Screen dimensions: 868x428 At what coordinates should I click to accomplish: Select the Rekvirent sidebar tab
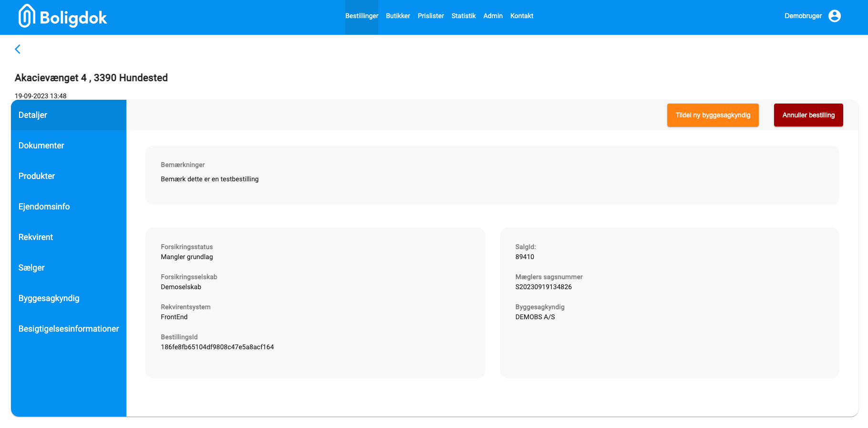pyautogui.click(x=69, y=237)
